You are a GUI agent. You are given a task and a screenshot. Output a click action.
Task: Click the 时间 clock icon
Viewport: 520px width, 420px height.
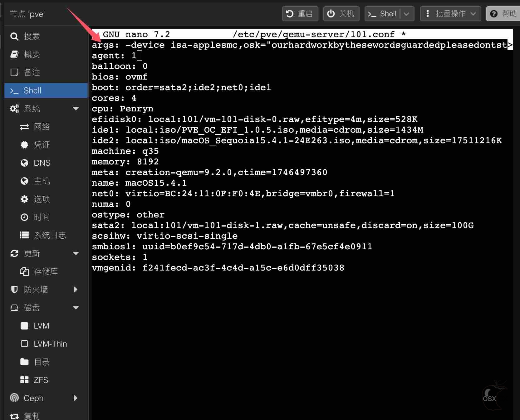(24, 217)
